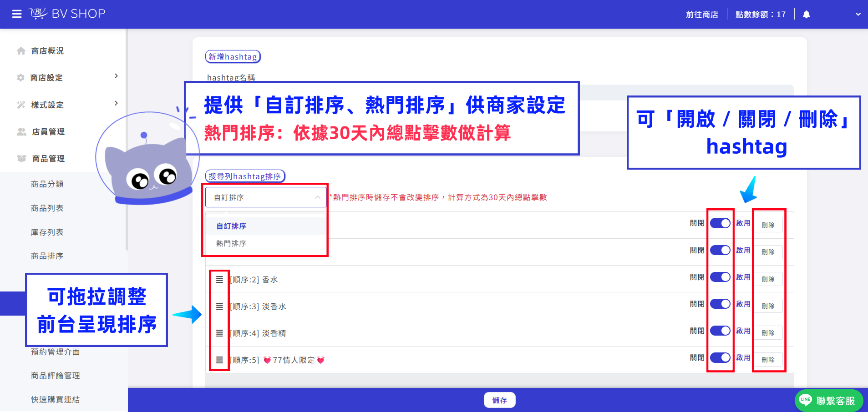Open notifications bell
The width and height of the screenshot is (868, 412).
tap(807, 14)
